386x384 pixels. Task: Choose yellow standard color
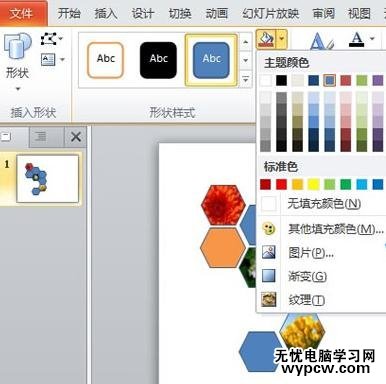point(314,184)
